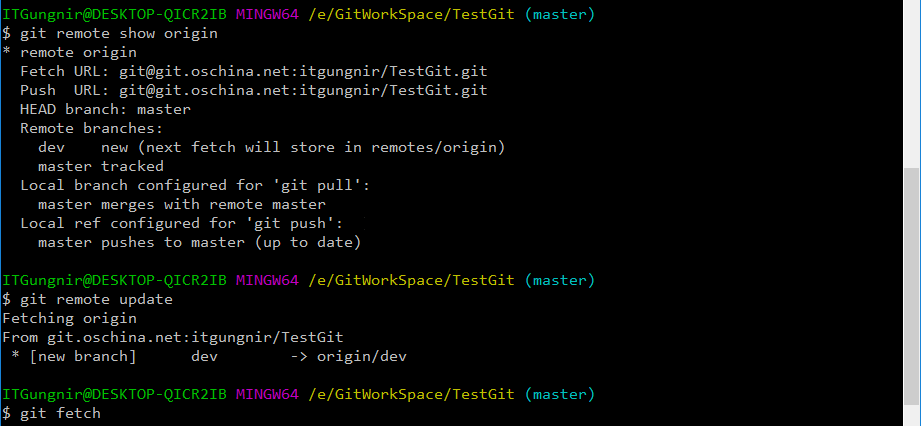Click the 'git remote update' command
921x426 pixels.
click(x=96, y=300)
